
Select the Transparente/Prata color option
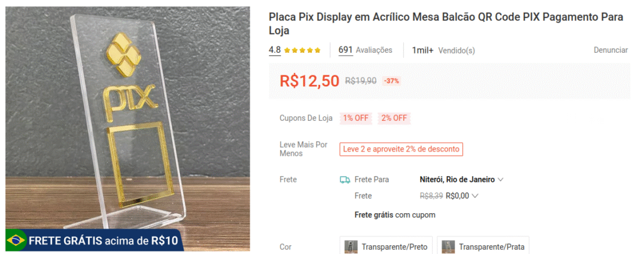pos(483,246)
